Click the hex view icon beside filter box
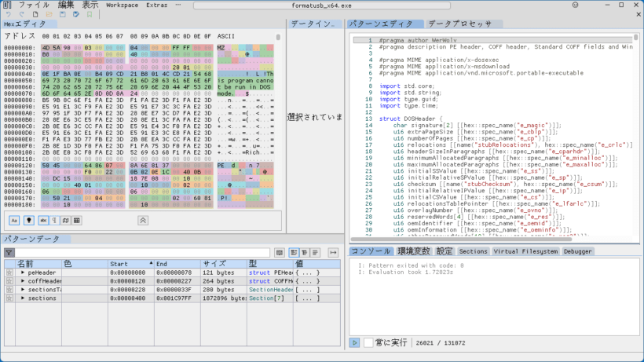The height and width of the screenshot is (362, 644). click(280, 252)
